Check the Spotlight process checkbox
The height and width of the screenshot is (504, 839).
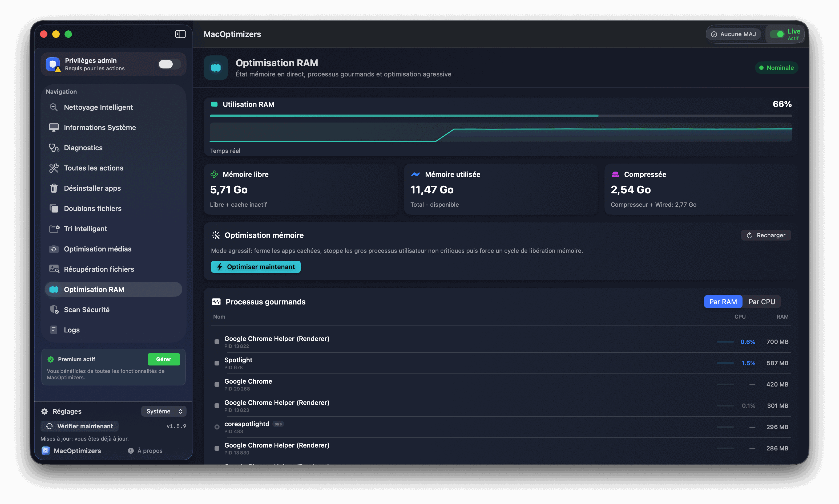coord(216,363)
